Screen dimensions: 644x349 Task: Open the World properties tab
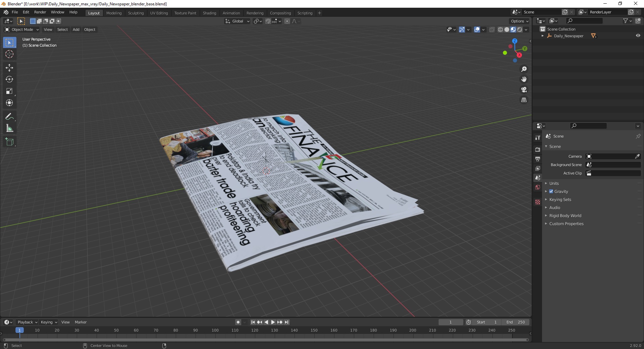pos(538,187)
